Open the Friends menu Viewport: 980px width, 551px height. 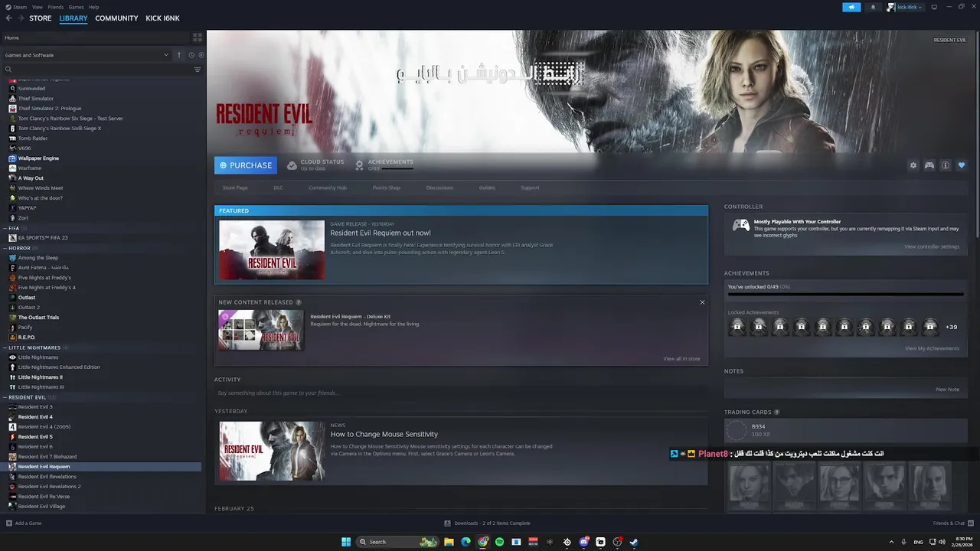tap(56, 7)
